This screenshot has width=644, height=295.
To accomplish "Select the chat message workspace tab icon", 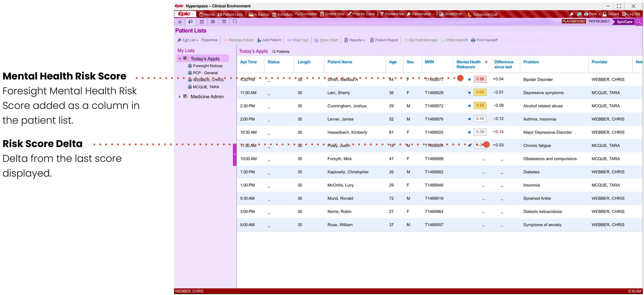I will coord(235,22).
